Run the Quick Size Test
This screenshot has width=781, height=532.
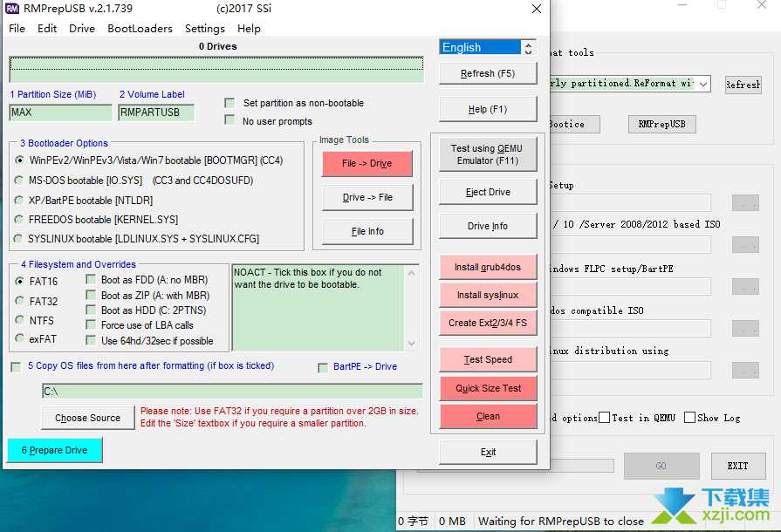[488, 388]
